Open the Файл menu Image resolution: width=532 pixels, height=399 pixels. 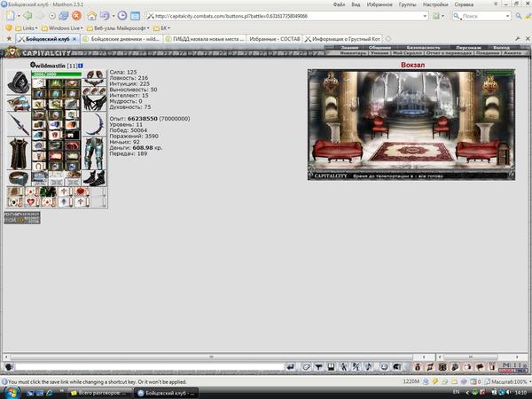pyautogui.click(x=339, y=4)
